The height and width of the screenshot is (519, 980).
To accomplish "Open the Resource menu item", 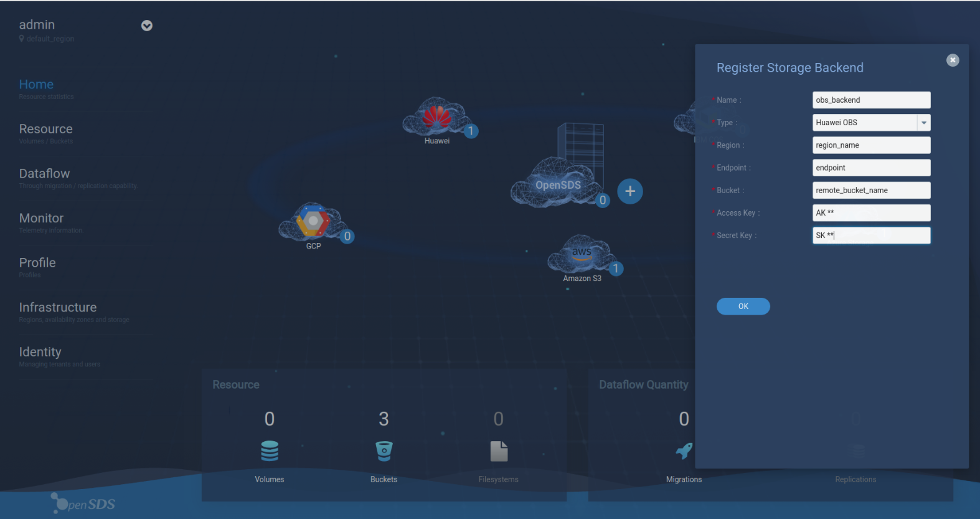I will 46,129.
